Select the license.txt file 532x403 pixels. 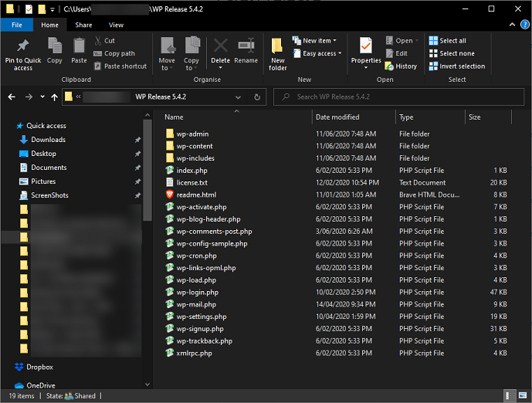pyautogui.click(x=187, y=182)
